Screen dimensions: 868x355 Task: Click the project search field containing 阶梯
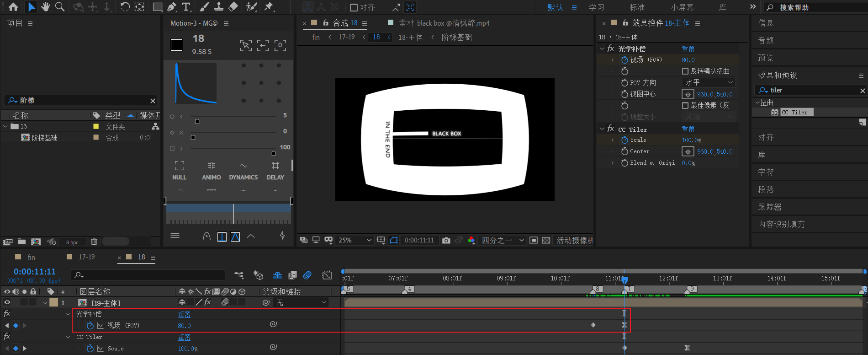point(80,100)
